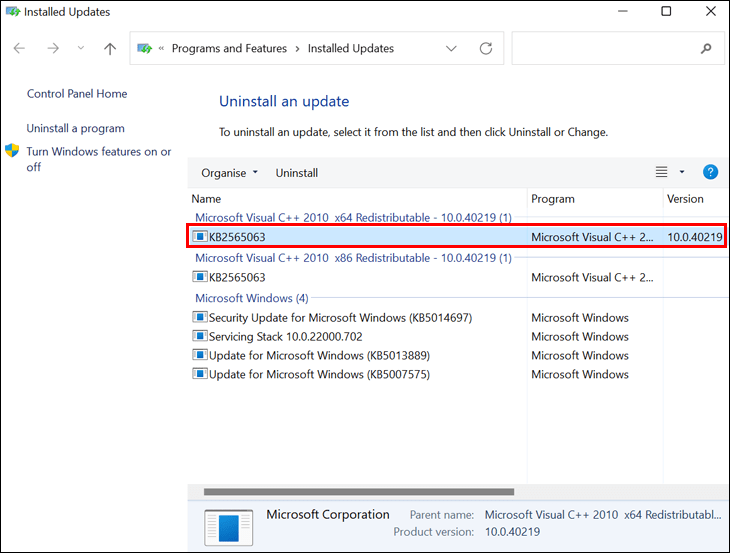730x553 pixels.
Task: Click the Installed Updates title bar icon
Action: (13, 12)
